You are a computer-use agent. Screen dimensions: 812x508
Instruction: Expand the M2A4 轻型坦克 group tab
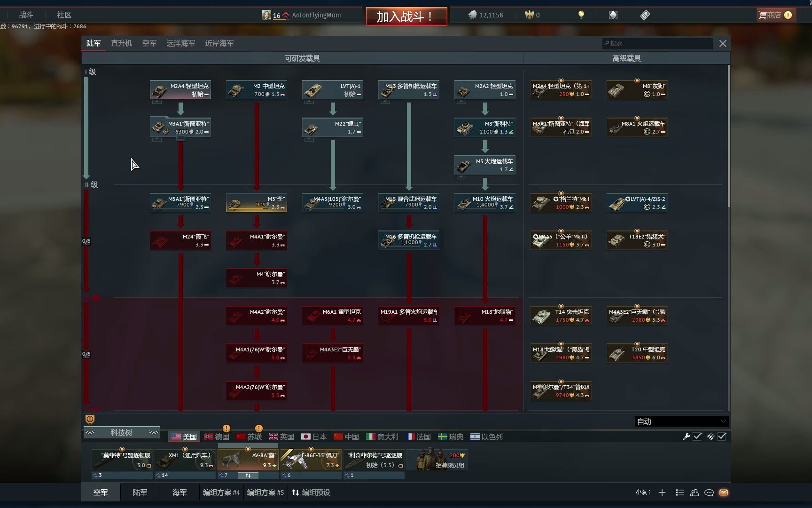157,101
